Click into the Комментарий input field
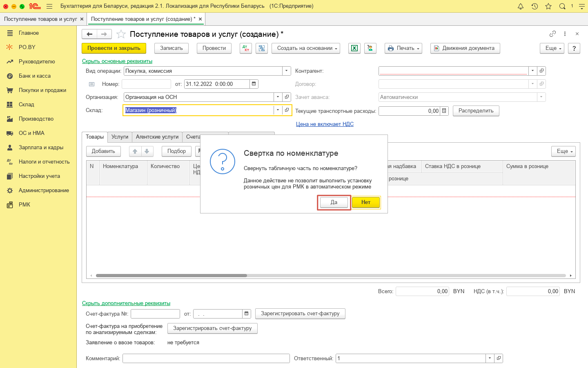Screen dimensions: 588x368 (206, 358)
